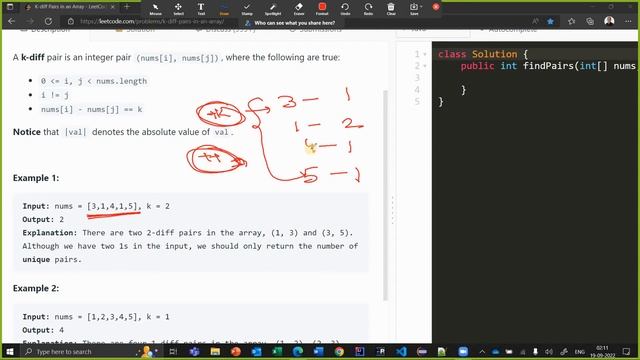Undo the last annotation
Viewport: 640px width, 360px height.
click(345, 9)
